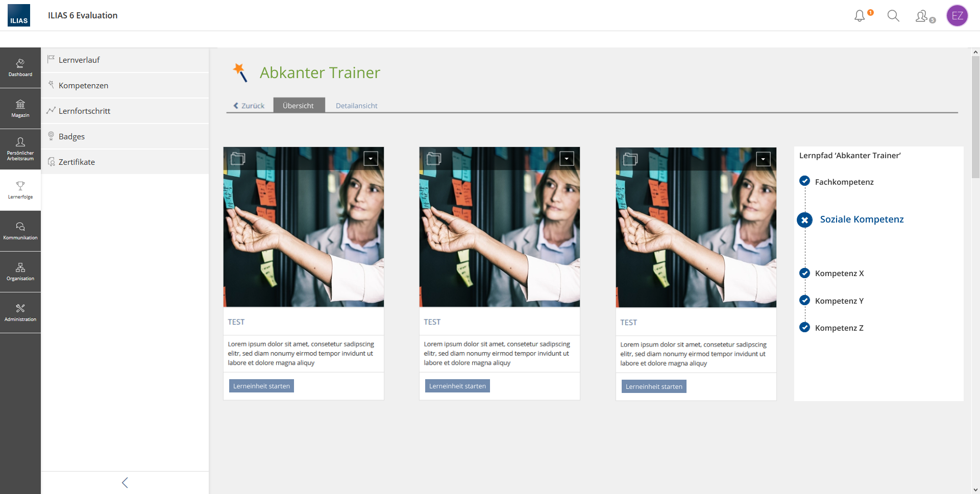Collapse the slate with the left chevron
Screen dimensions: 980x494
click(125, 483)
